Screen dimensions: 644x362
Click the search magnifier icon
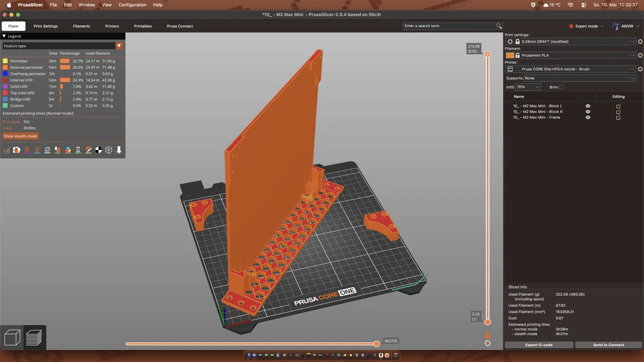[x=499, y=26]
